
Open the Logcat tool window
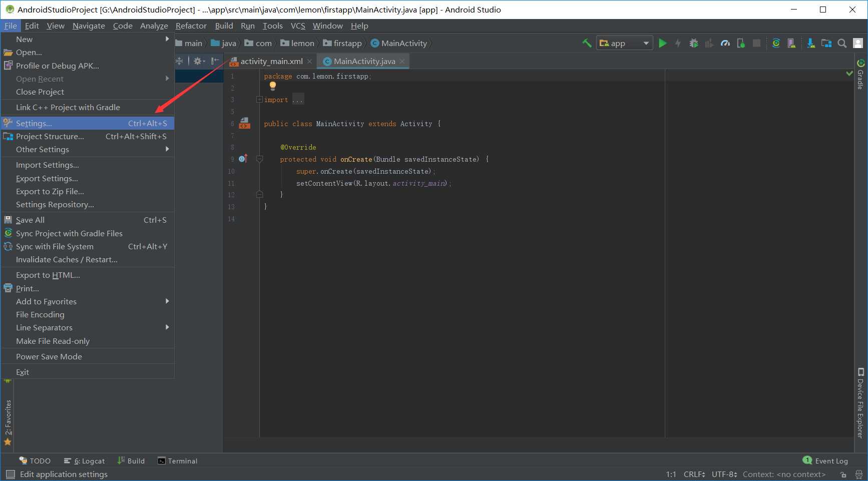[x=84, y=460]
